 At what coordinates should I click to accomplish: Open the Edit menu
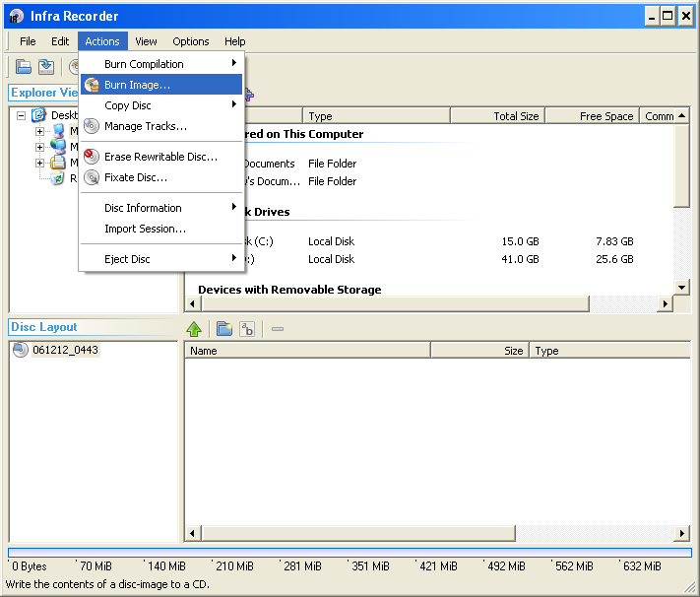point(60,41)
